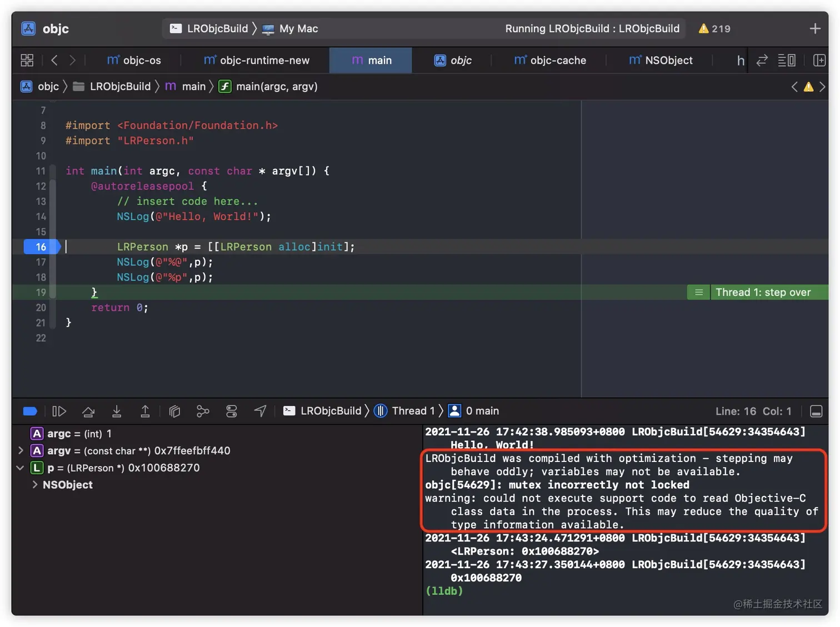Select LRObjcBuild process in debug bar
This screenshot has height=627, width=840.
[x=322, y=411]
